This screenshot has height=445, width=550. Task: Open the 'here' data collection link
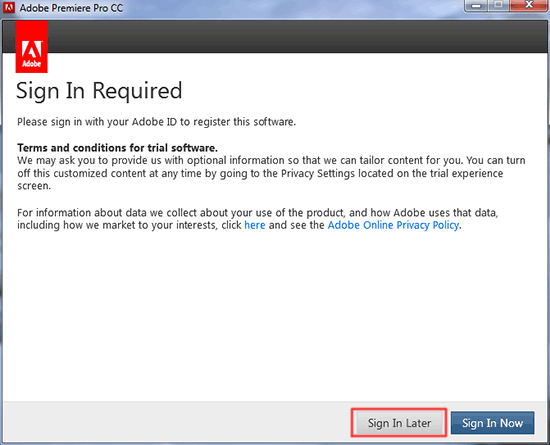click(255, 225)
